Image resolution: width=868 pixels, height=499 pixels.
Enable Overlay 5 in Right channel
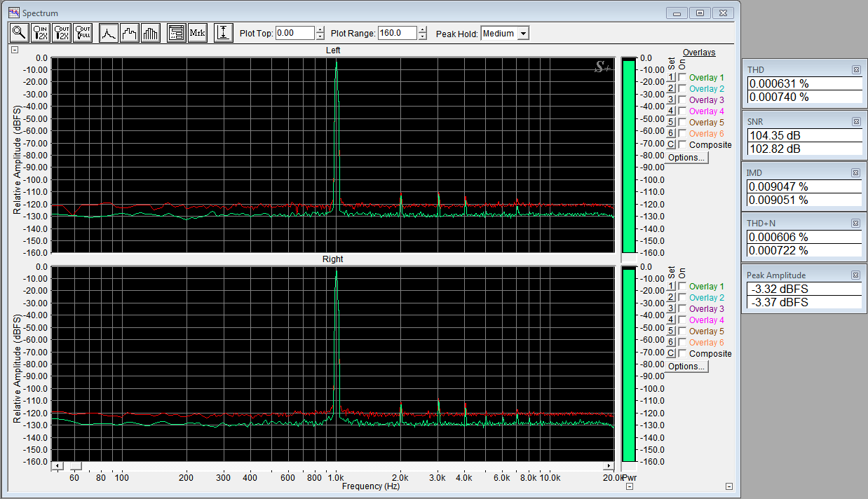682,331
